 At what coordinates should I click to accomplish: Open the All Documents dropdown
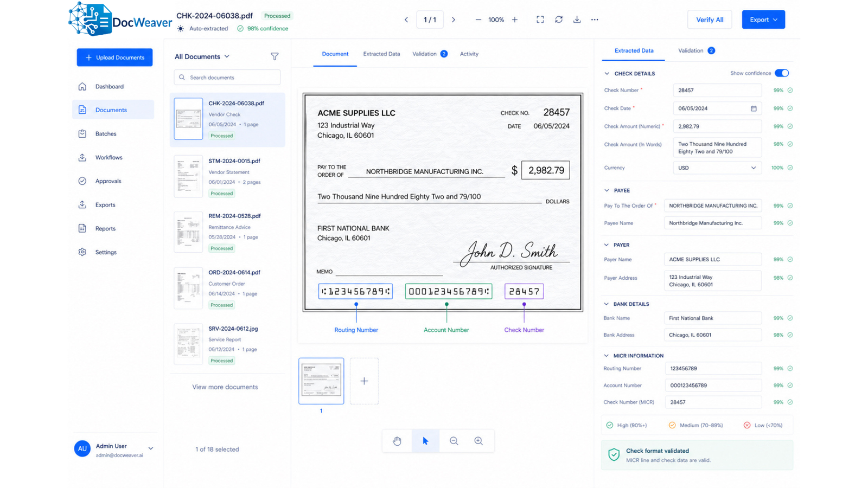(202, 56)
